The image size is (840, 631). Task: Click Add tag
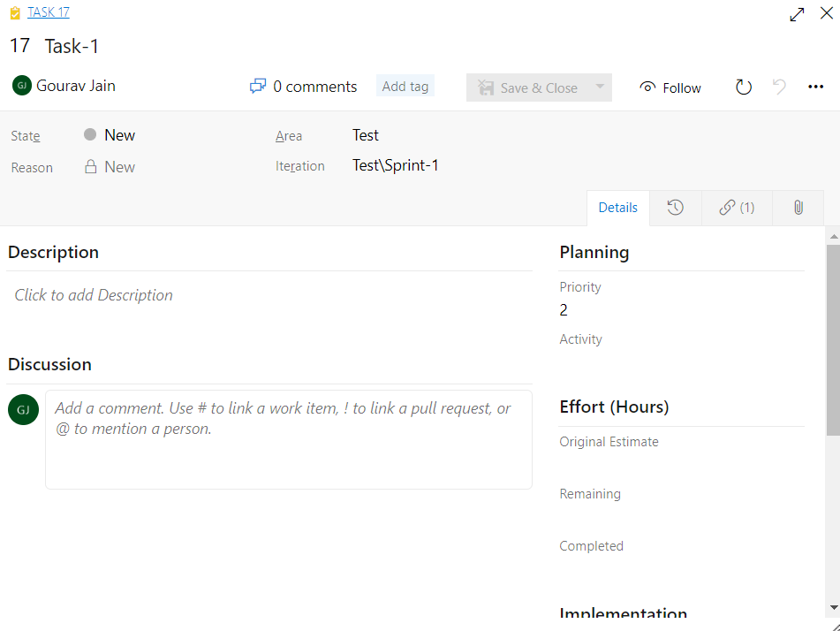405,86
